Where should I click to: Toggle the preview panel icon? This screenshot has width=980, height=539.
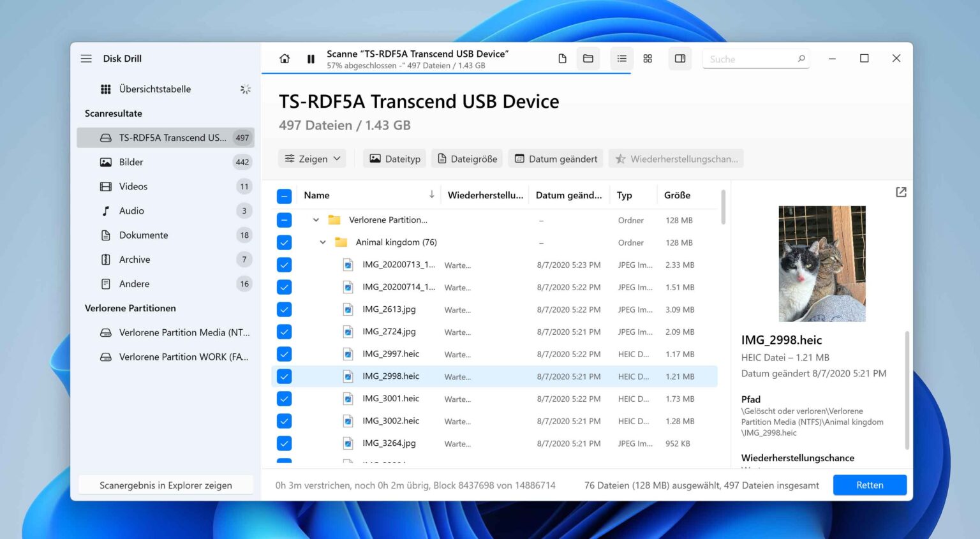tap(680, 59)
